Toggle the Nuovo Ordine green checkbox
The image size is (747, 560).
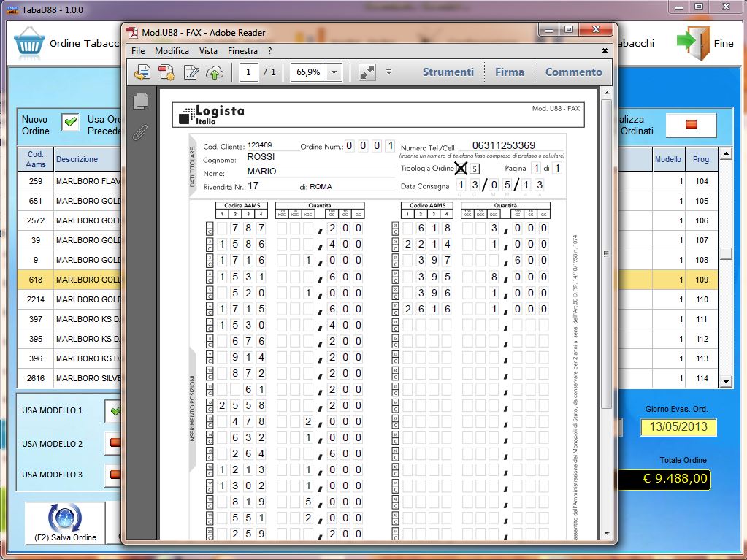pos(71,123)
